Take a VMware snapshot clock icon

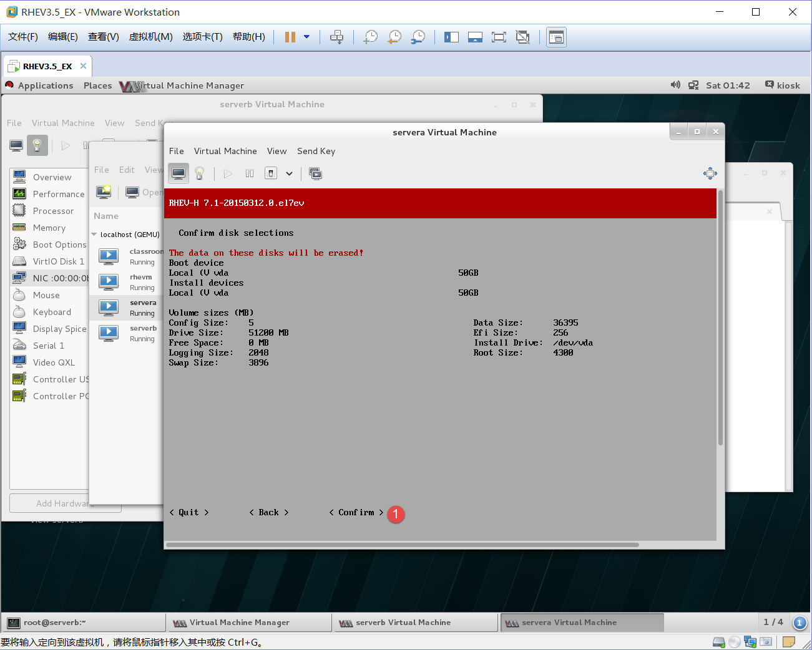click(371, 37)
